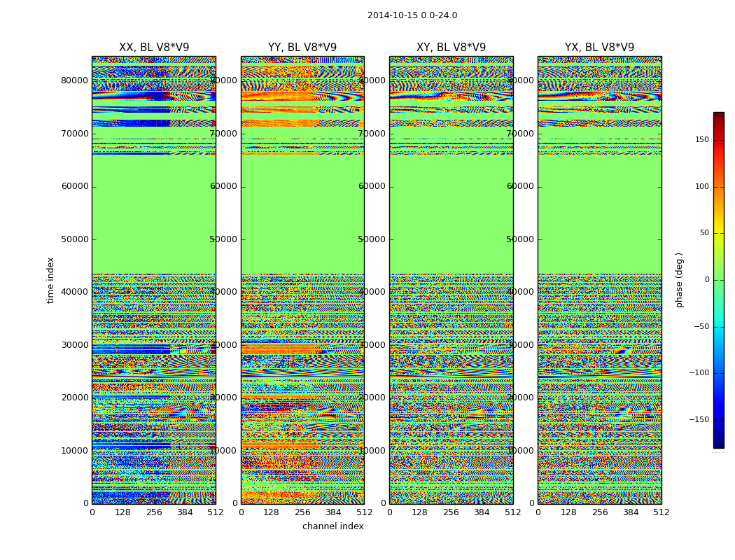Click the 'channel index' x-axis label
The height and width of the screenshot is (560, 735).
333,526
